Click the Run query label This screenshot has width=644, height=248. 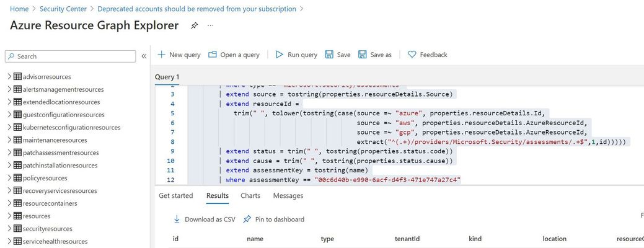302,55
